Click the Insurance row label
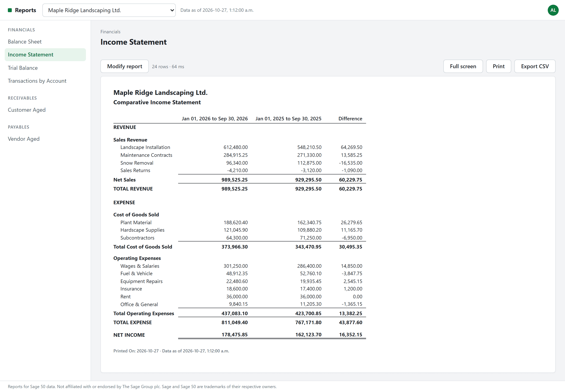The width and height of the screenshot is (565, 392). [131, 289]
